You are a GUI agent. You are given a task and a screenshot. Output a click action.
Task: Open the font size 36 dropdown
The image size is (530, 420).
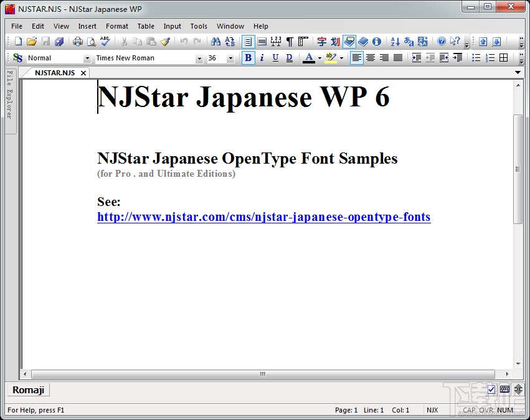[230, 58]
